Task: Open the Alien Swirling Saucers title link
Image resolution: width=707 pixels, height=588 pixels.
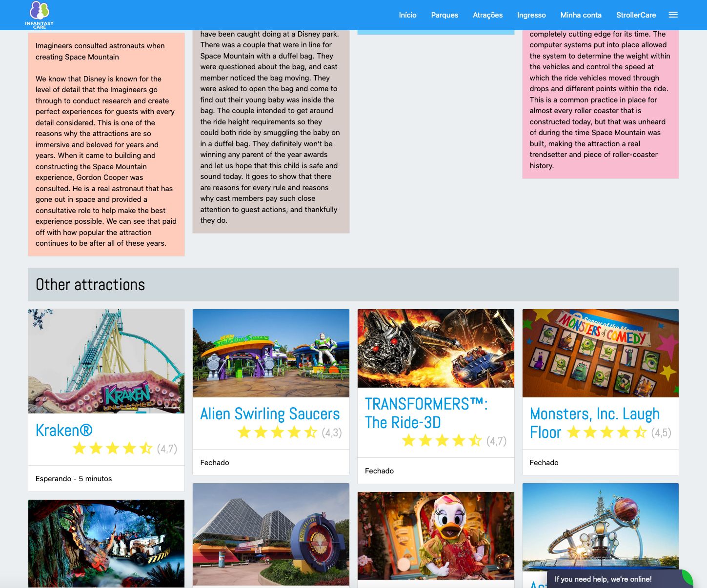Action: pos(270,414)
